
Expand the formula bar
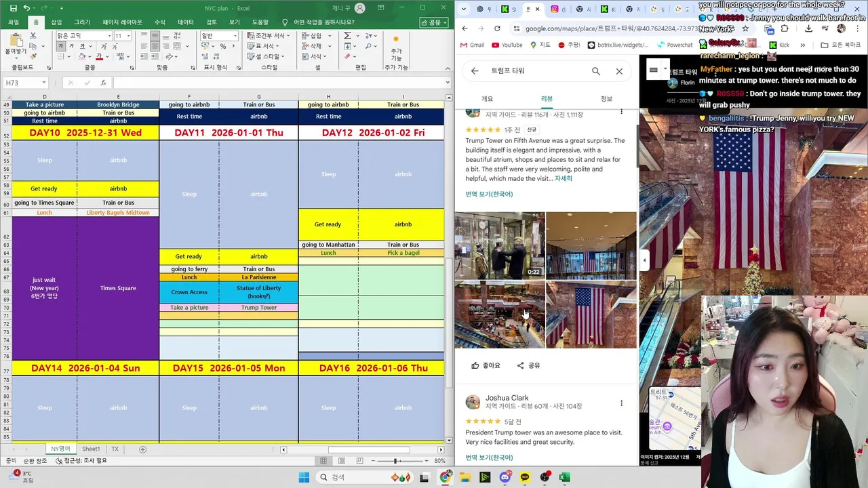448,83
